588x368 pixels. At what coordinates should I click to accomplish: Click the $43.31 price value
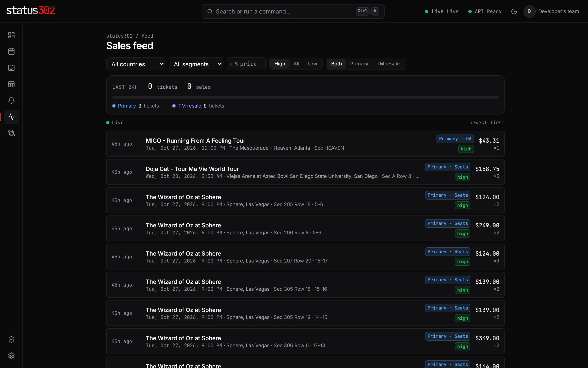coord(489,141)
